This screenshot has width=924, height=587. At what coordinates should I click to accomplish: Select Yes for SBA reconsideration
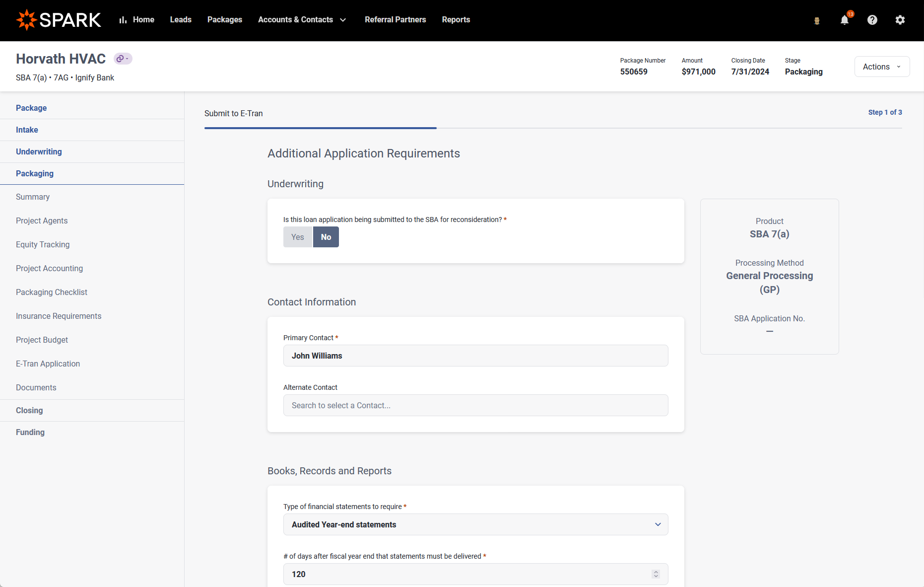point(297,237)
